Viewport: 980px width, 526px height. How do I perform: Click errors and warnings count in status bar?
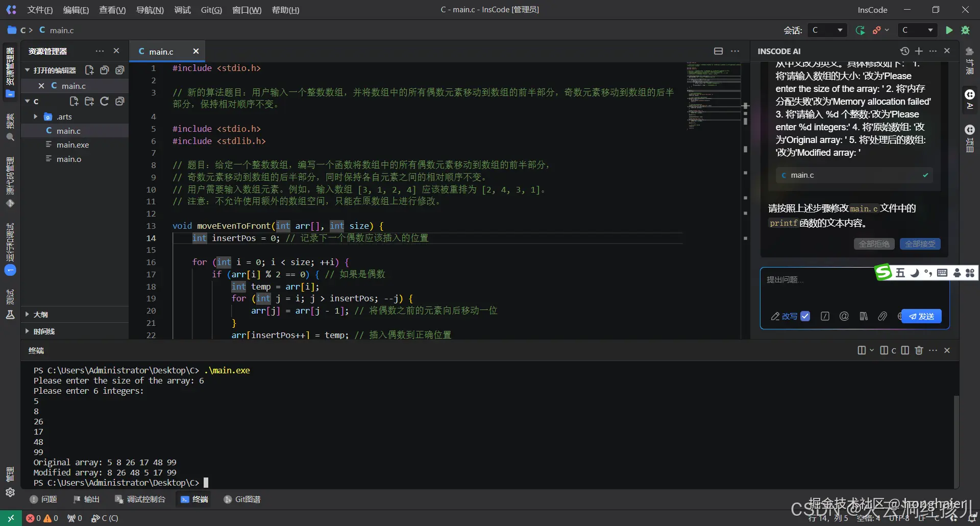(x=42, y=518)
